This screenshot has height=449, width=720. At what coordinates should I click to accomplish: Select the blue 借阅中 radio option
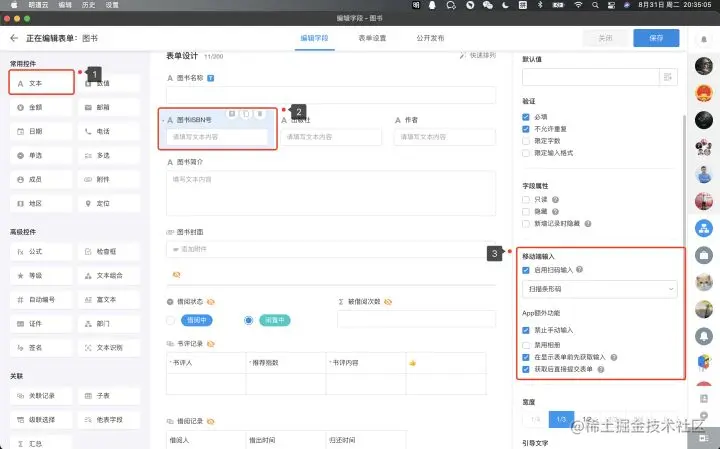170,320
